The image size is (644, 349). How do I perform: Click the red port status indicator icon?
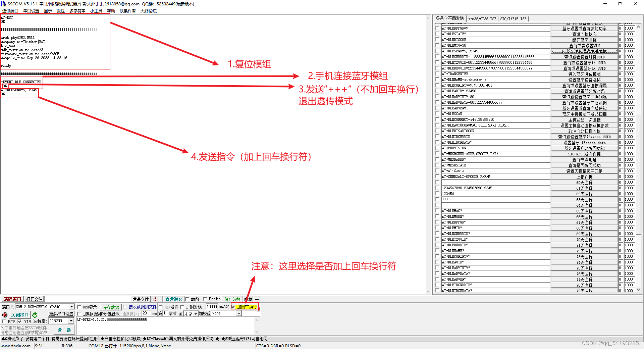[x=5, y=315]
